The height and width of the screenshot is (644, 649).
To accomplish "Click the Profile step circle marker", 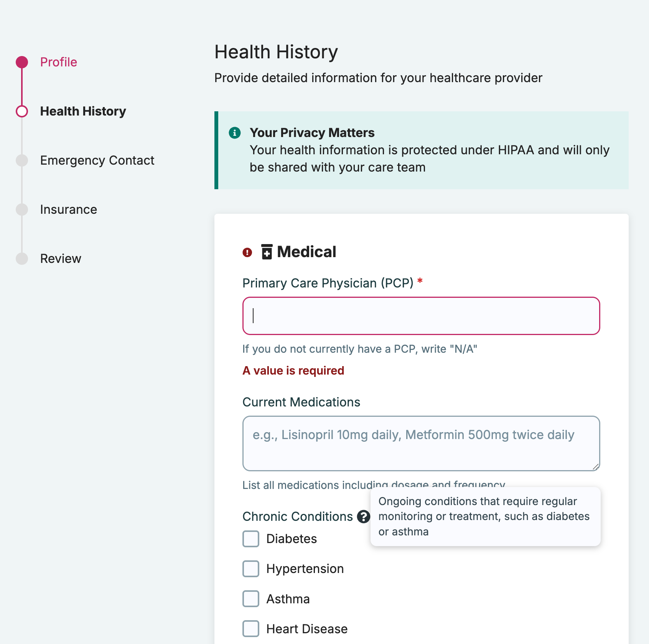I will [x=22, y=62].
